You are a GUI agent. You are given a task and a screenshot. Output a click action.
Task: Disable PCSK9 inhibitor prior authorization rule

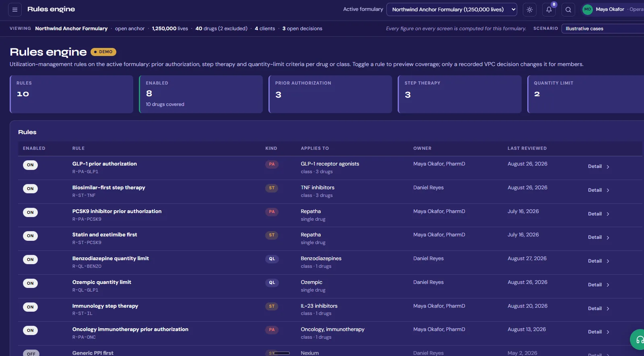31,213
